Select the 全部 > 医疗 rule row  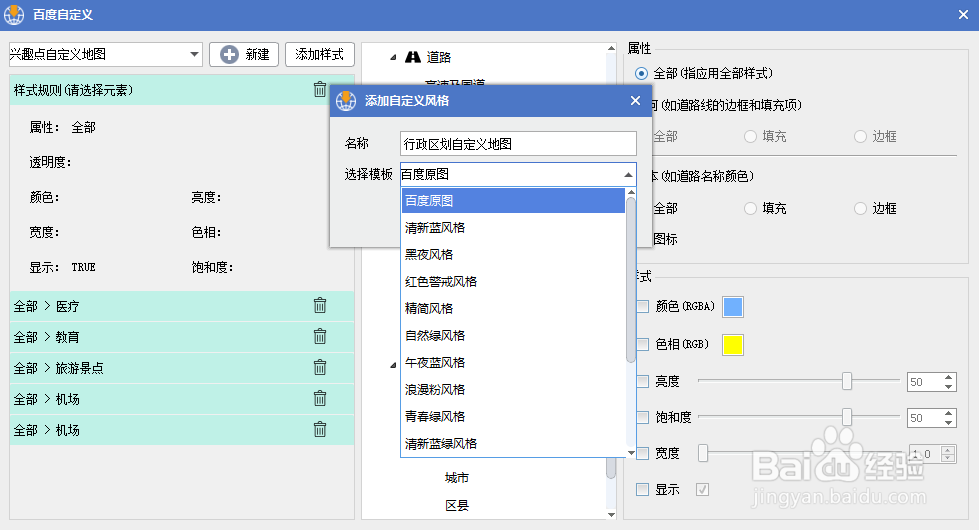(x=182, y=306)
